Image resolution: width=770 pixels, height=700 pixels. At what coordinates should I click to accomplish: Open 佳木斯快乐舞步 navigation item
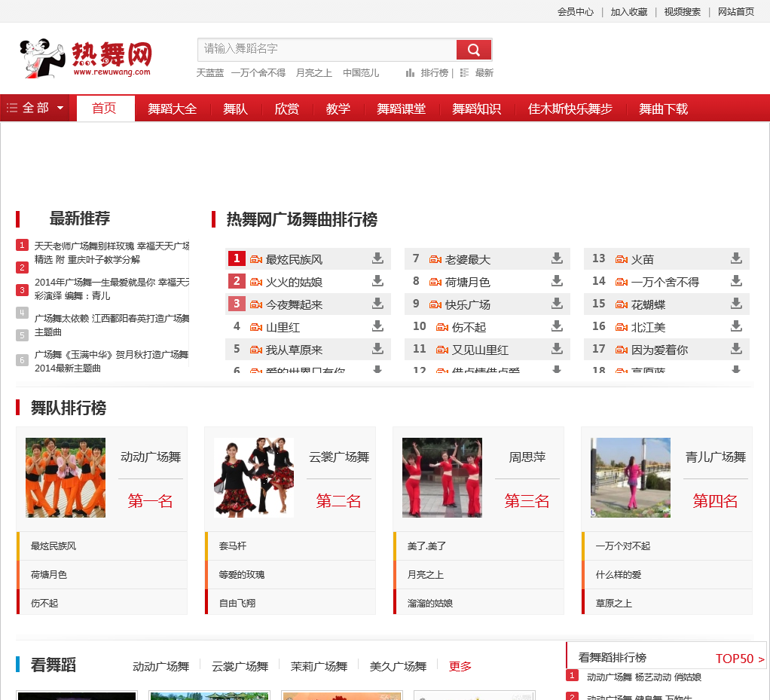click(x=570, y=109)
